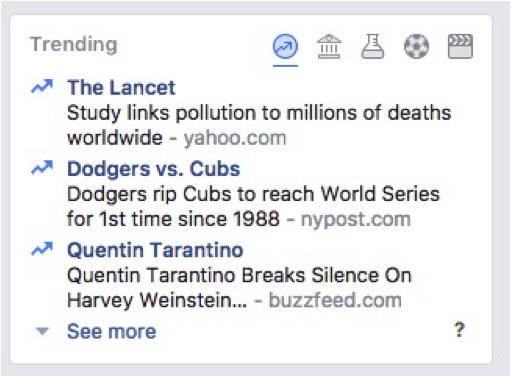The width and height of the screenshot is (511, 377).
Task: Click the buzzfeed.com source label
Action: (x=335, y=300)
